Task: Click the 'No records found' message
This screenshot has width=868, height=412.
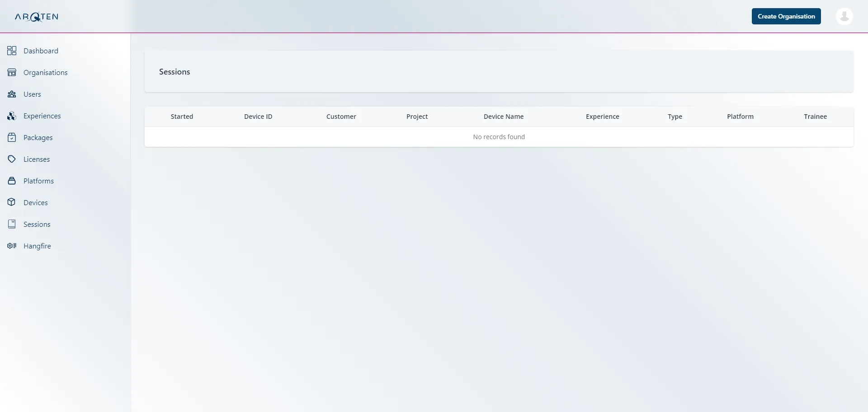Action: pos(499,137)
